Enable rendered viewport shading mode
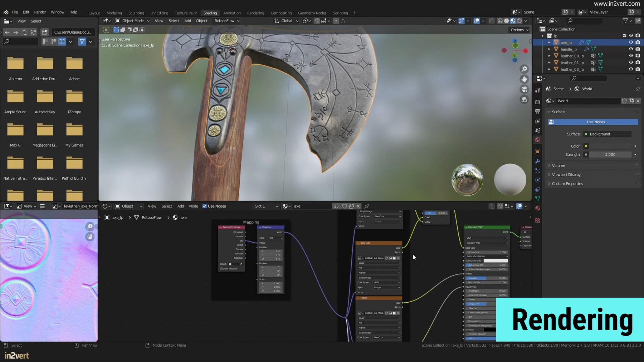This screenshot has height=362, width=644. tap(519, 21)
